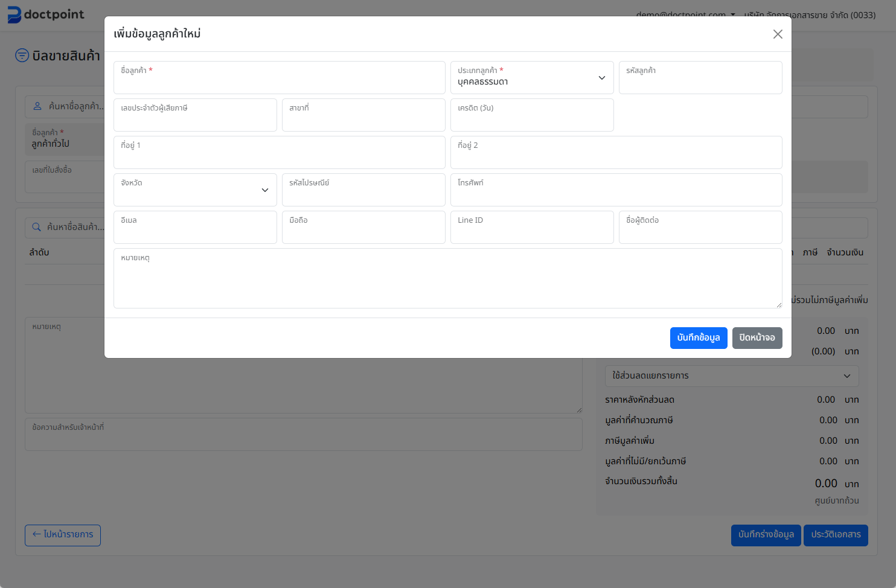Viewport: 896px width, 588px height.
Task: Open the ประเภทลูกค้า customer type dropdown
Action: click(x=531, y=78)
